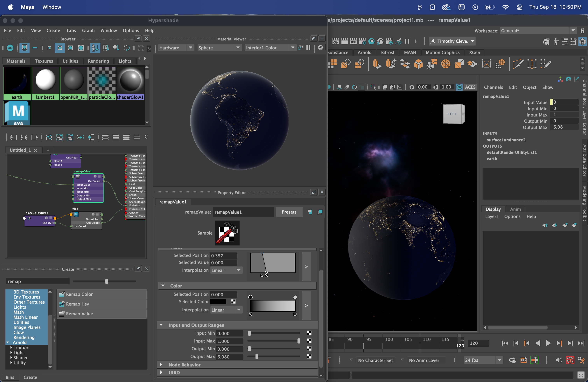Click the IPR render clapperboard icon
Viewport: 588px width, 382px height.
tap(353, 41)
